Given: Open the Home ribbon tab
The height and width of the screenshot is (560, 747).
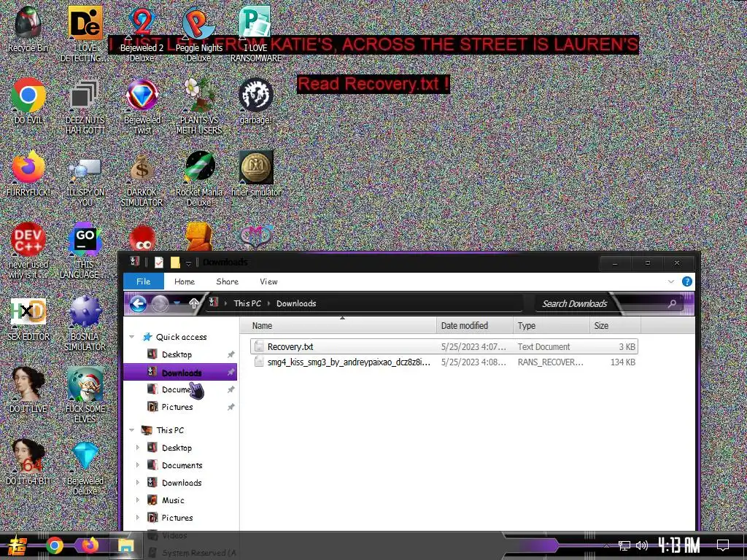Looking at the screenshot, I should click(x=185, y=281).
